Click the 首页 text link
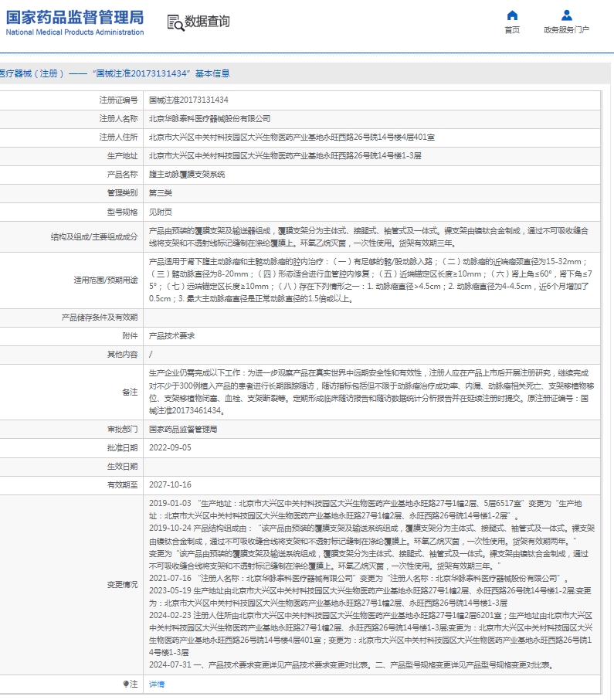The height and width of the screenshot is (700, 614). coord(512,30)
